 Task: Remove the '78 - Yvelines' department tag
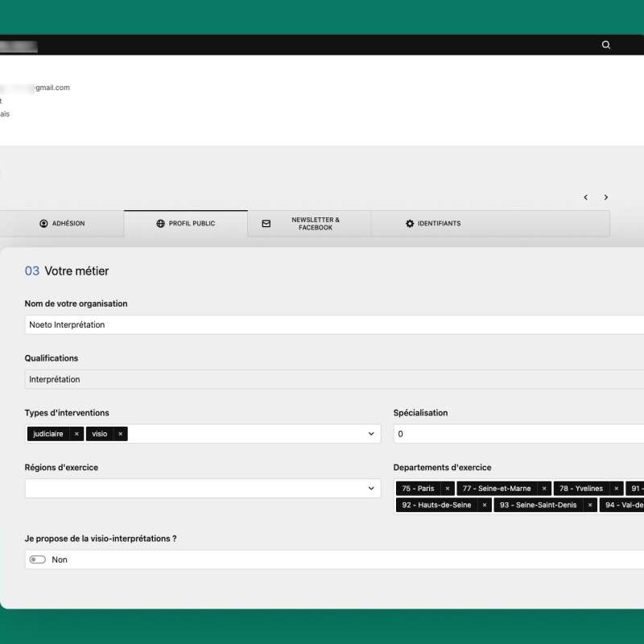pos(616,489)
